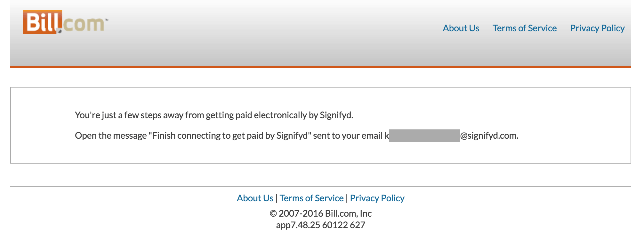This screenshot has height=239, width=644.
Task: Click the 2007-2016 Bill.com copyright line
Action: click(321, 213)
